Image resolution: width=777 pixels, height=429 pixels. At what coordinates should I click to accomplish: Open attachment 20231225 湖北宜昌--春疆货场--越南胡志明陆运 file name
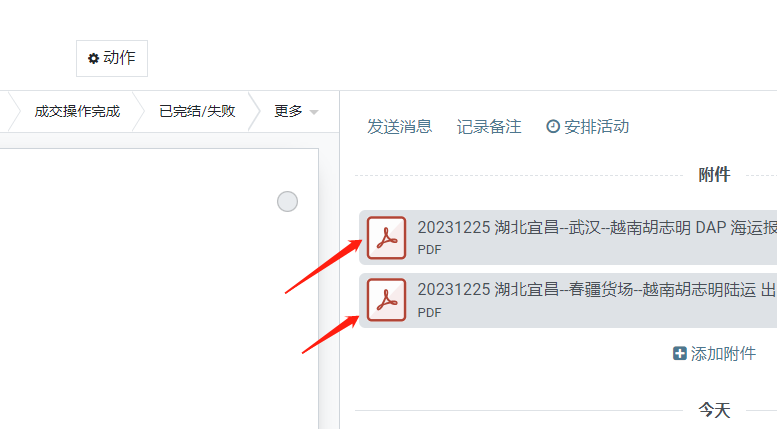coord(597,289)
